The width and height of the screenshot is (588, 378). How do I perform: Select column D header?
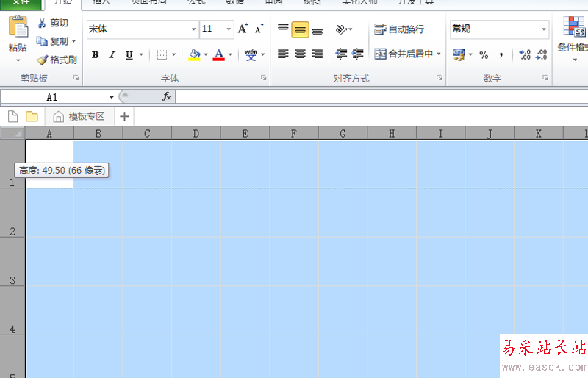[x=196, y=134]
